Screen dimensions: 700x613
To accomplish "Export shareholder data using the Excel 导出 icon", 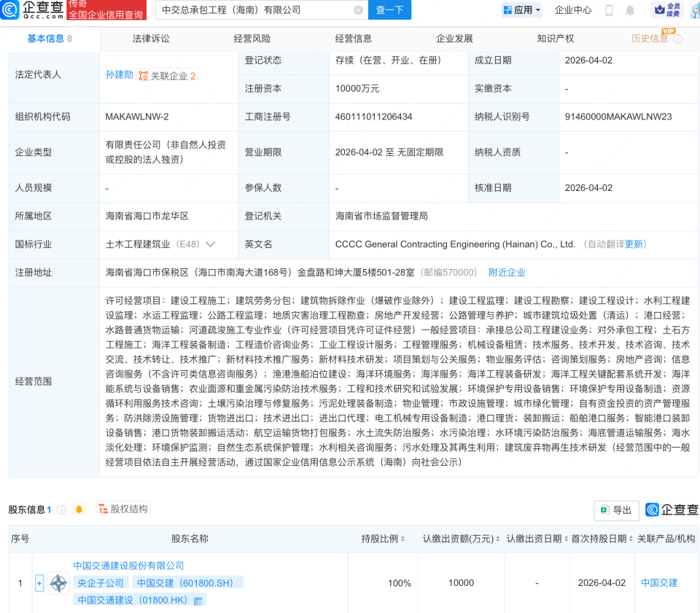I will tap(616, 510).
